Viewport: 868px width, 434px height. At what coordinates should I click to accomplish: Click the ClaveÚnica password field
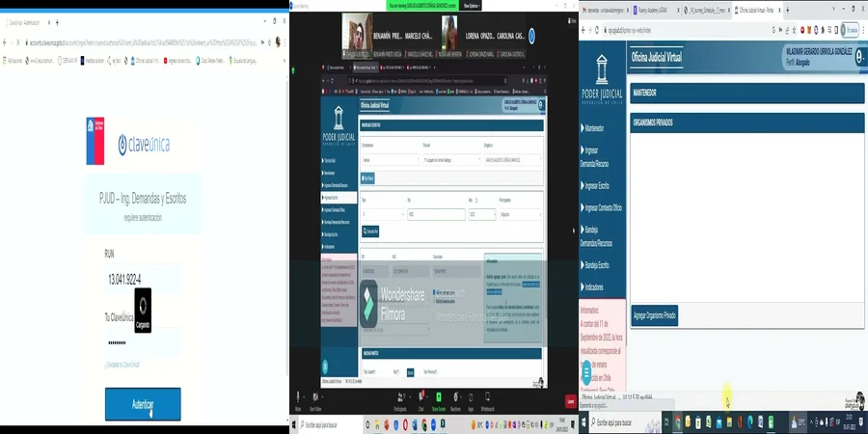coord(143,342)
